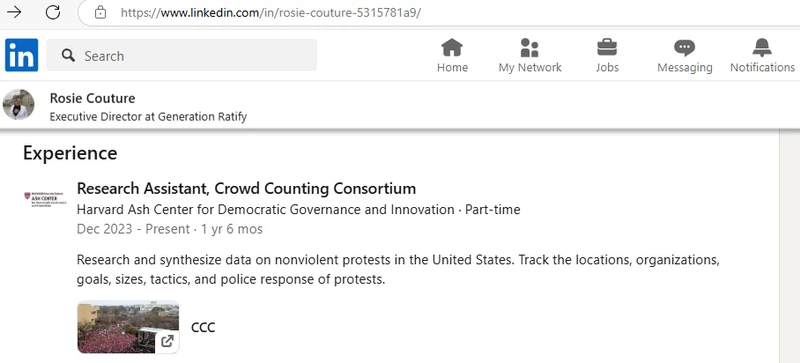
Task: Open the Research Assistant, Crowd Counting Consortium title
Action: [x=246, y=188]
